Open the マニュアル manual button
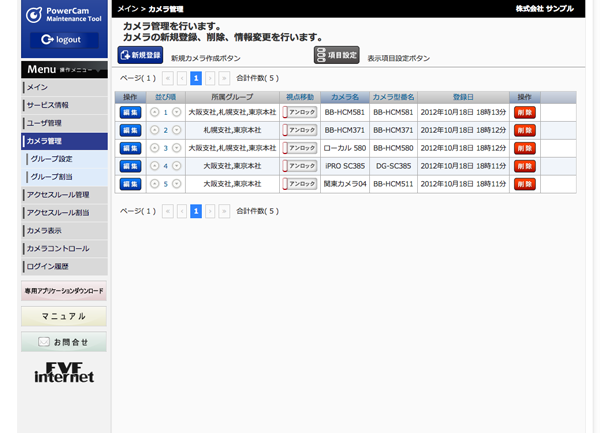The image size is (600, 433). [63, 317]
